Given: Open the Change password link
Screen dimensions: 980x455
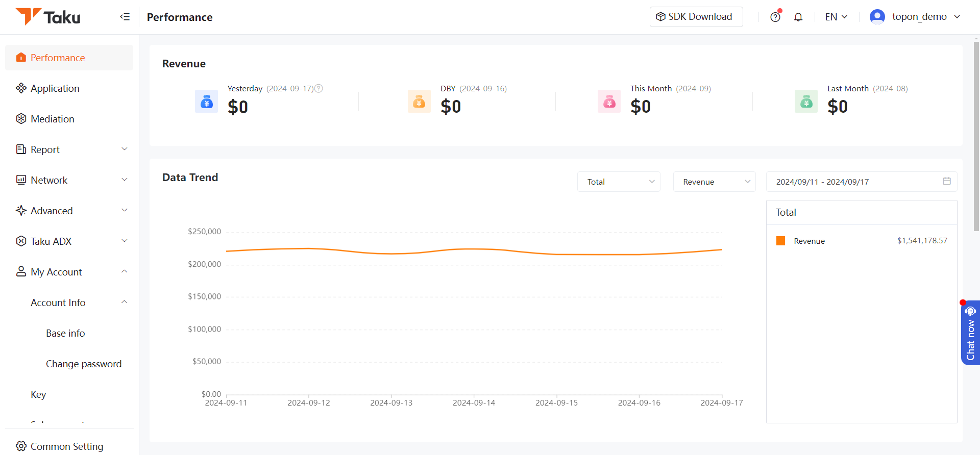Looking at the screenshot, I should (84, 364).
